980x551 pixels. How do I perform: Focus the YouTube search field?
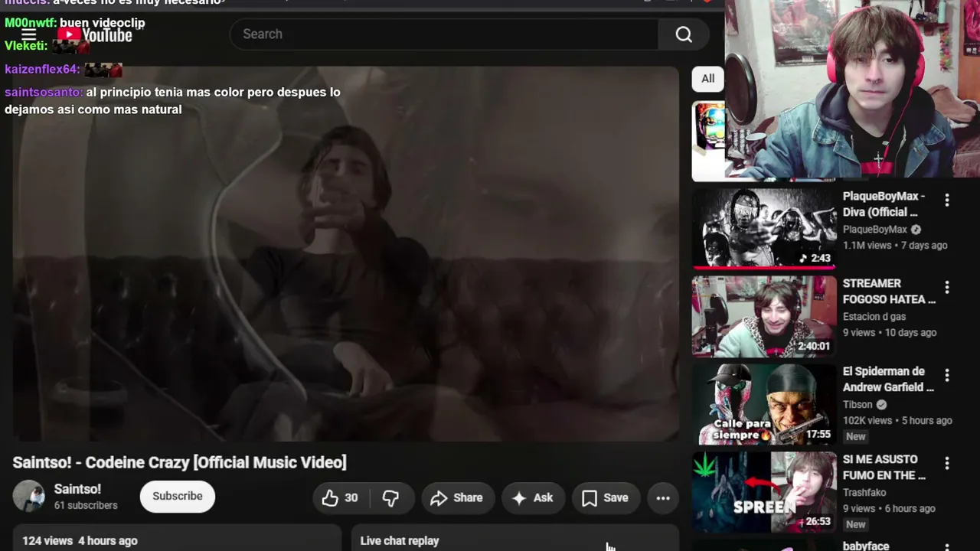point(444,34)
